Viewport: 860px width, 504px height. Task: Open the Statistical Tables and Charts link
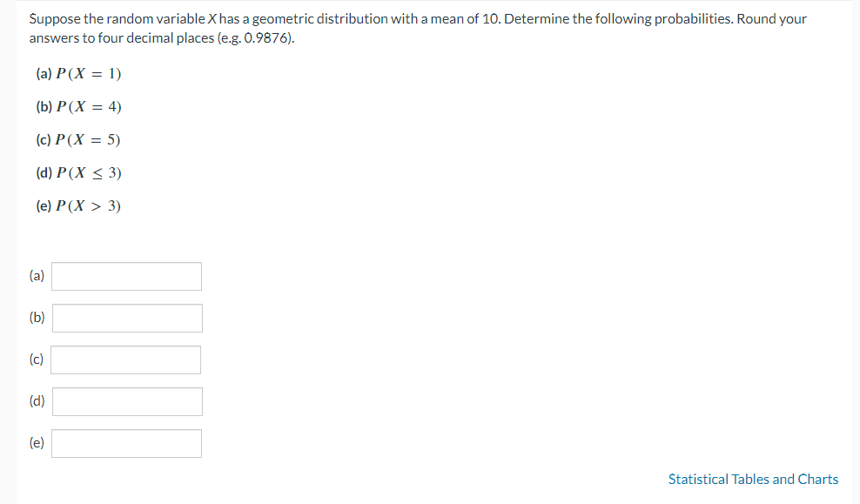click(753, 479)
